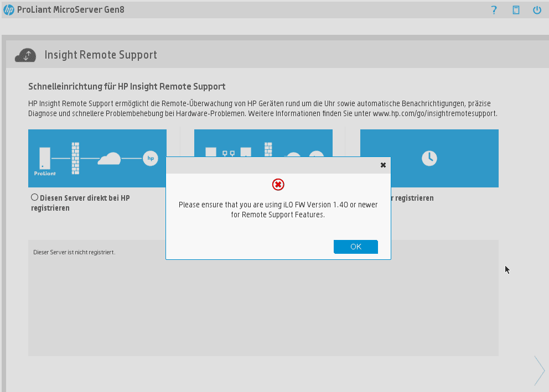Click the clock 'später registrieren' thumbnail

429,159
